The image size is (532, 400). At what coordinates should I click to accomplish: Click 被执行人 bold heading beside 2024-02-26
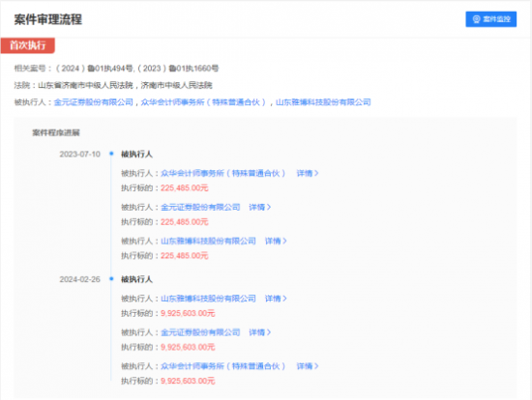coord(136,279)
